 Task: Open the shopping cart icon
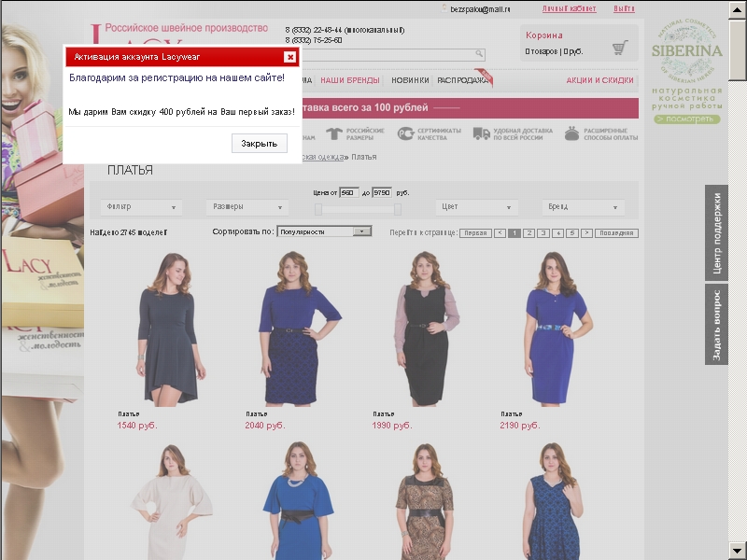coord(620,48)
